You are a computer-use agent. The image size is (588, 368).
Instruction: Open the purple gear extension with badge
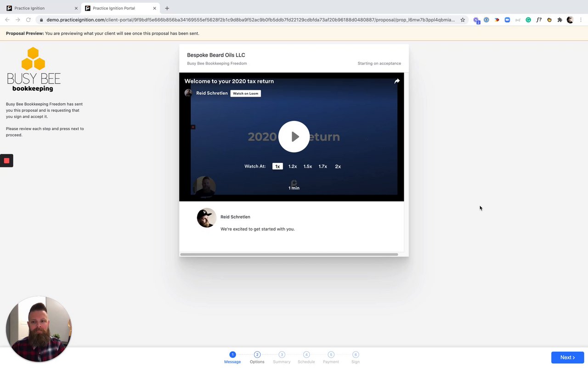(476, 20)
